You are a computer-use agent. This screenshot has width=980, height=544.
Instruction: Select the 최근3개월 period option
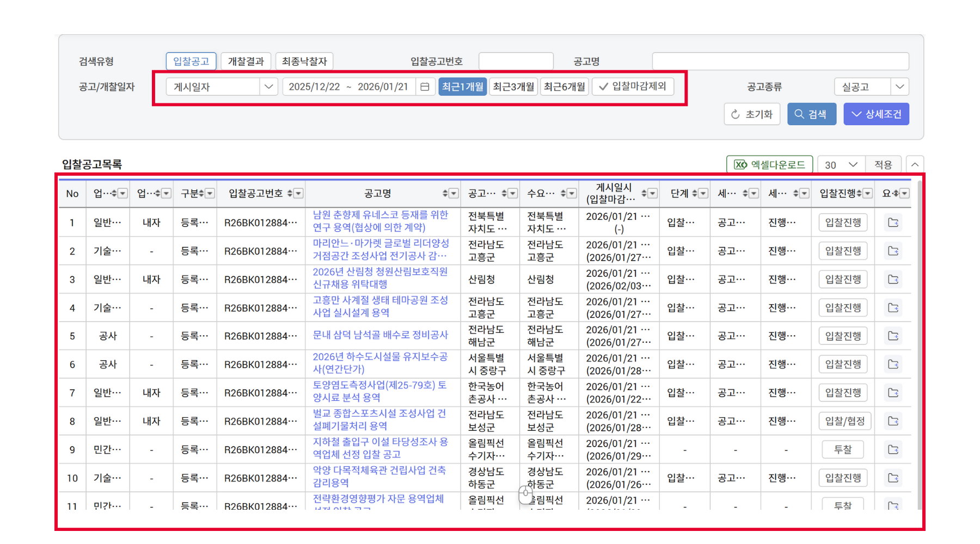coord(513,86)
